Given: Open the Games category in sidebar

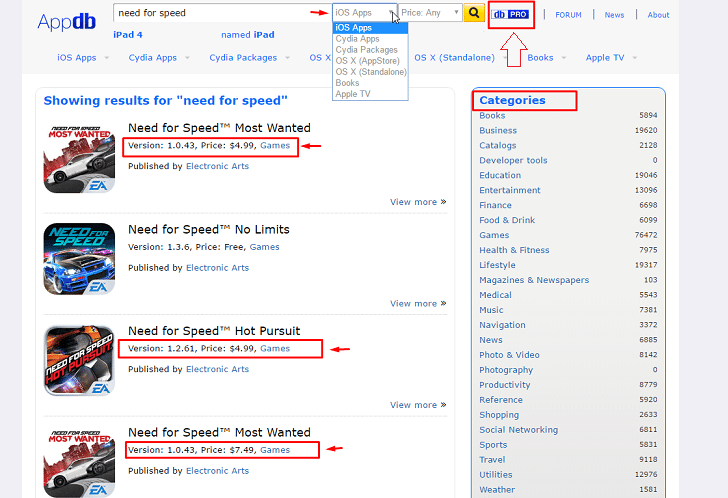Looking at the screenshot, I should point(494,235).
